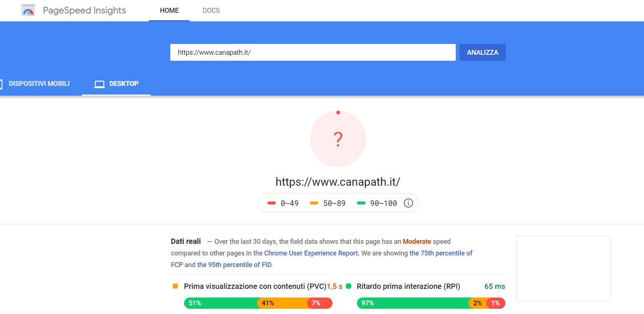644x314 pixels.
Task: Click the green 90–100 legend marker
Action: point(361,203)
